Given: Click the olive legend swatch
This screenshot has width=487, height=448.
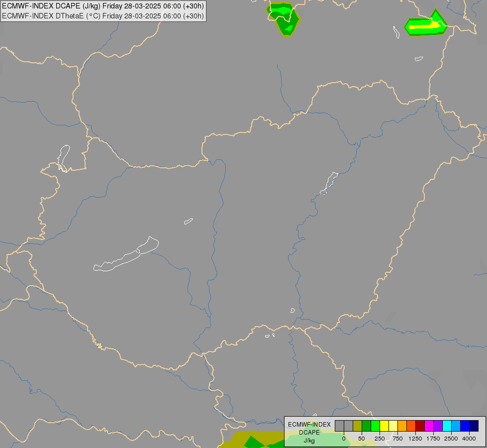Looking at the screenshot, I should [357, 426].
